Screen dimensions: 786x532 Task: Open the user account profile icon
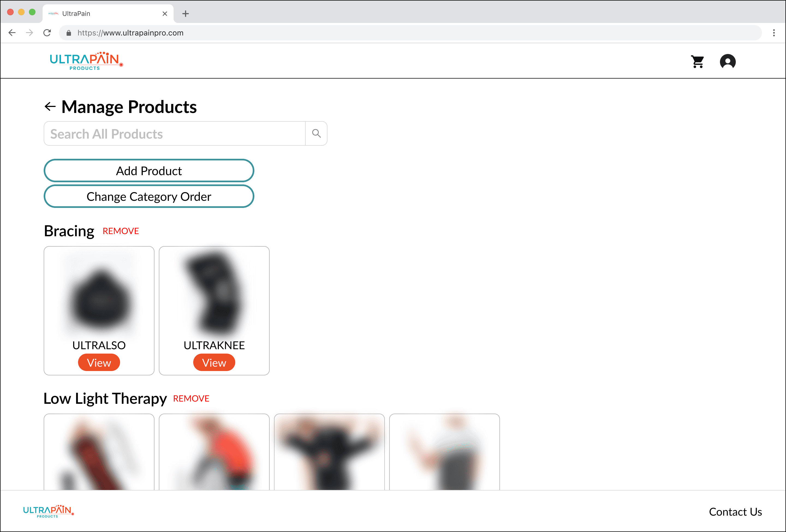click(728, 61)
